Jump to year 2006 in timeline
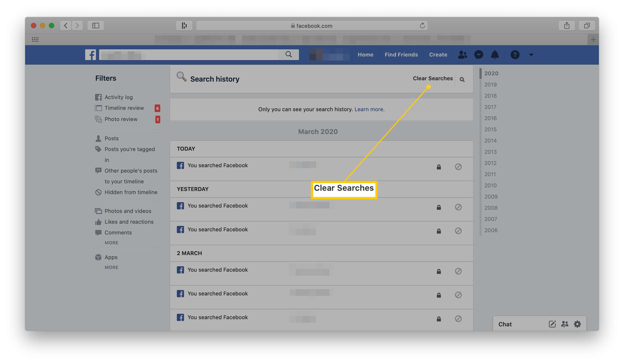 click(x=491, y=230)
